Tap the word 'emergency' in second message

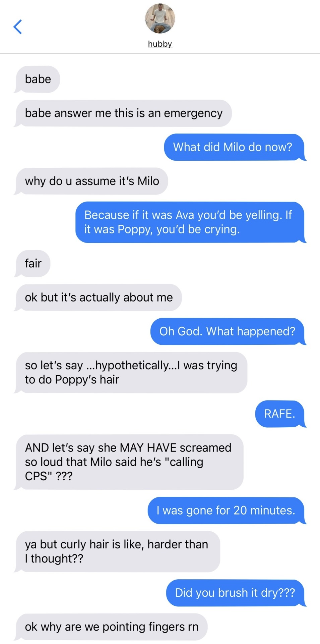point(193,114)
